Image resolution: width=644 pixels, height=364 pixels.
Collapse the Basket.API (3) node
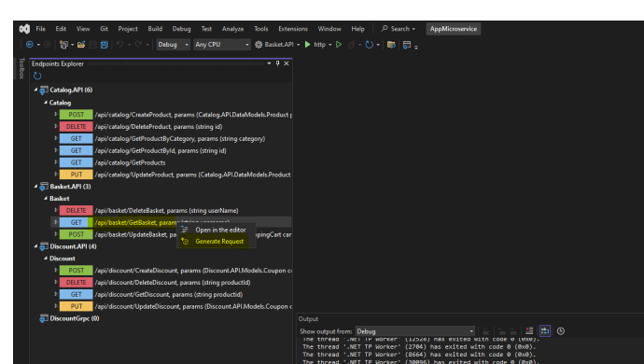pyautogui.click(x=35, y=186)
